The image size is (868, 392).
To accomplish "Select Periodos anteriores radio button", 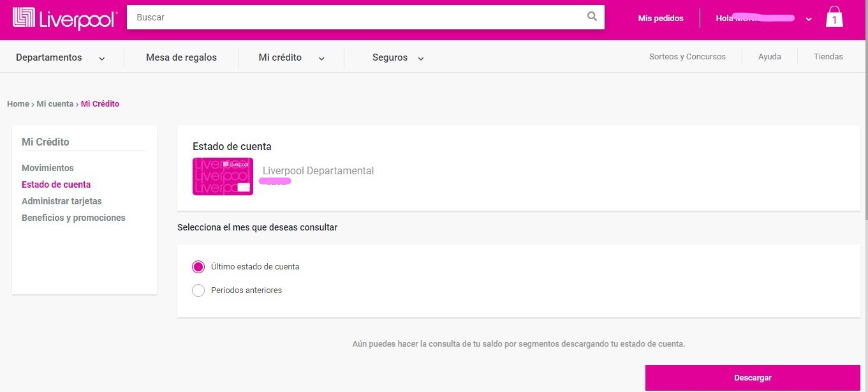I will pos(198,290).
